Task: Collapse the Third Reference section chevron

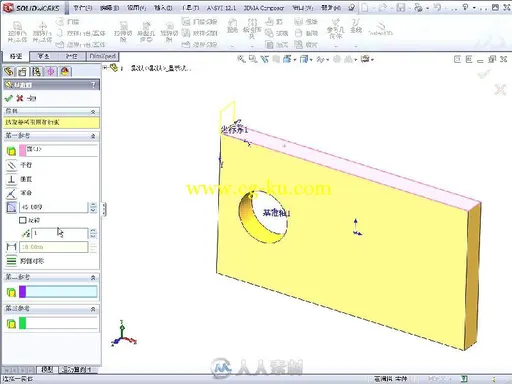Action: pyautogui.click(x=93, y=309)
